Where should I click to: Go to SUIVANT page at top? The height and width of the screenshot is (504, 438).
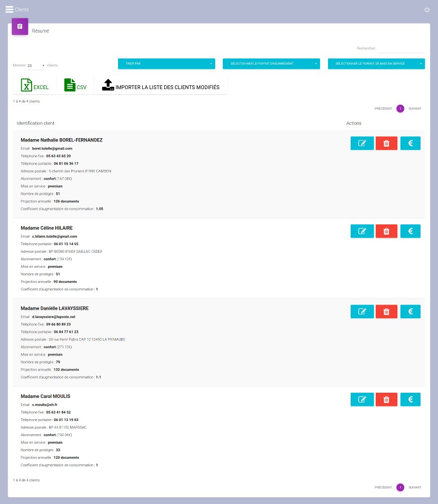[x=415, y=108]
